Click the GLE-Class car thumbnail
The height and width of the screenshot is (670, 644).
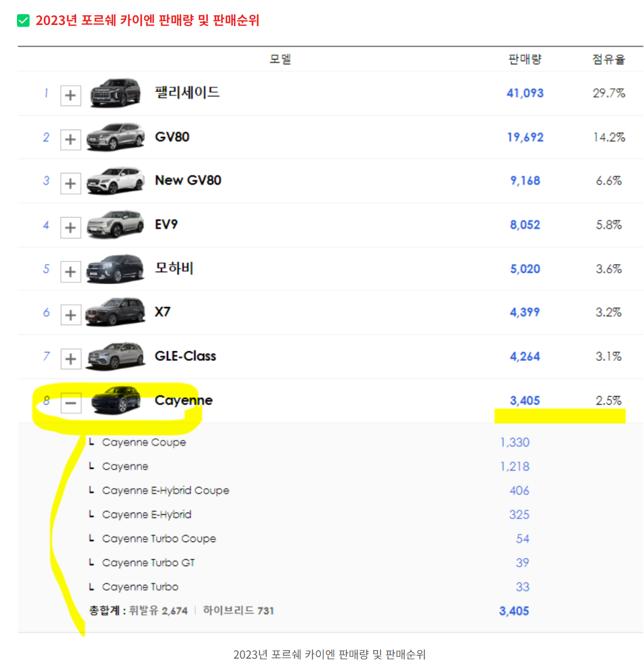tap(115, 356)
